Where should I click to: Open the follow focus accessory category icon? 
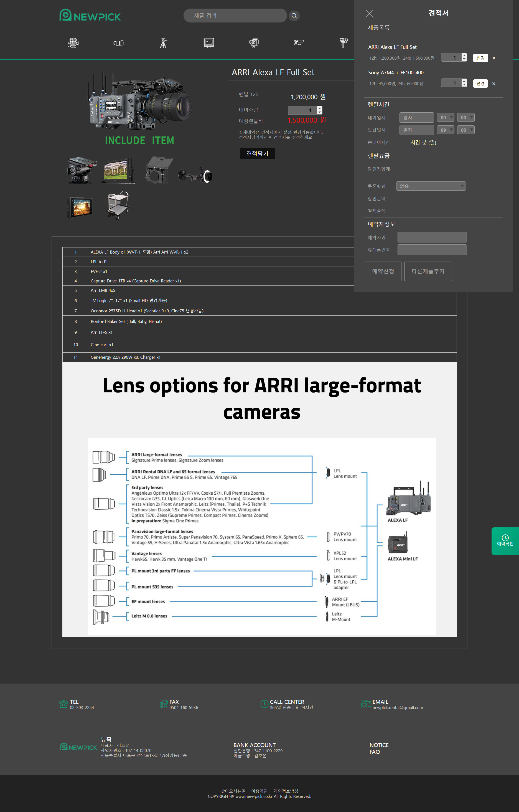tap(299, 43)
